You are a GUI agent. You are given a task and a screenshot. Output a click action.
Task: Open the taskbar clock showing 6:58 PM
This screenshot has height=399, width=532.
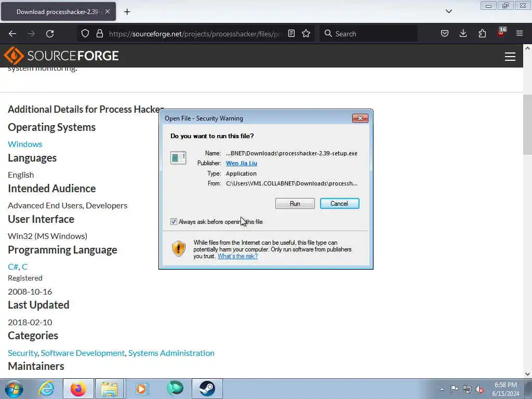(x=506, y=389)
